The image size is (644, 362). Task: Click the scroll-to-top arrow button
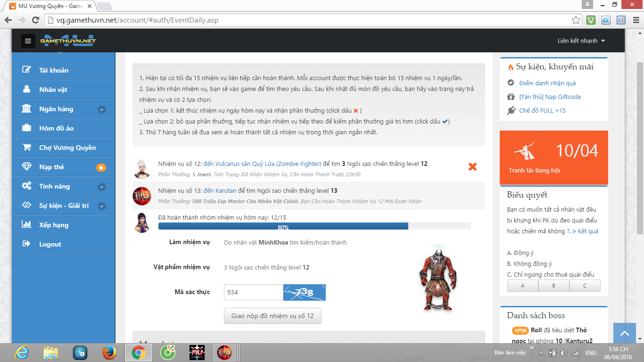point(625,333)
